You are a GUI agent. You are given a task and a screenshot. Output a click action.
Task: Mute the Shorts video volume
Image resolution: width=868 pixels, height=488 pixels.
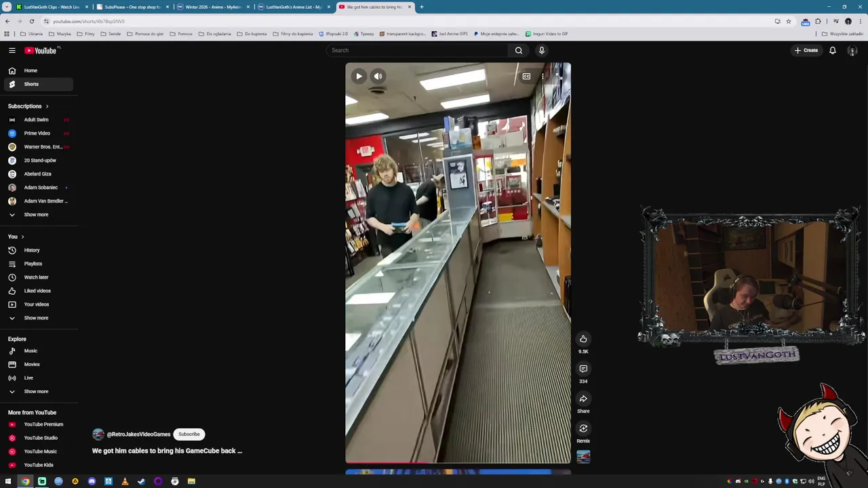click(x=378, y=76)
